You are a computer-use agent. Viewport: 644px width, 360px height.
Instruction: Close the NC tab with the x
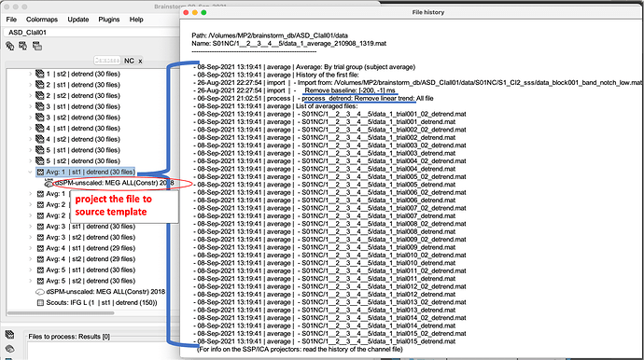click(x=140, y=61)
